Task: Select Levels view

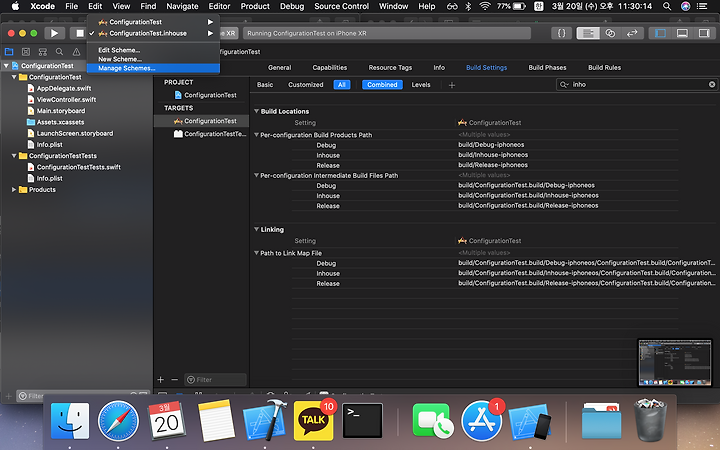Action: tap(421, 84)
